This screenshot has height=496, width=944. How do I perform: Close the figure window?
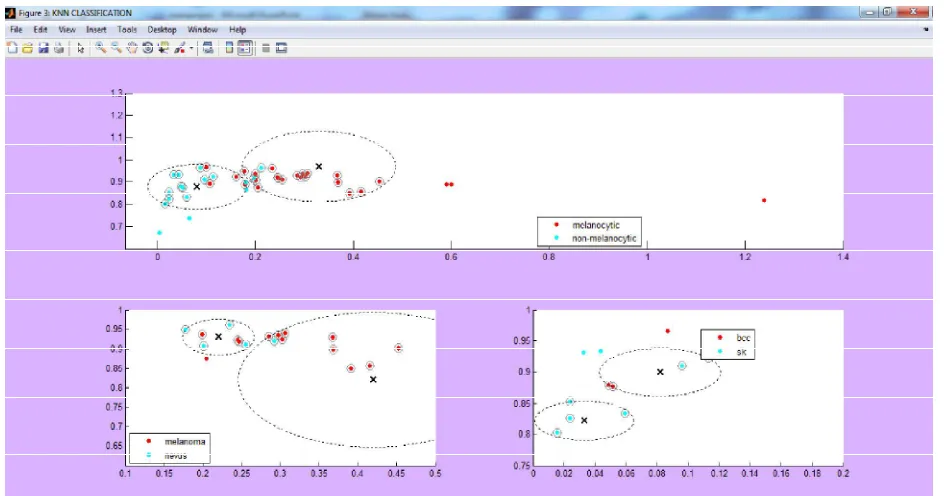tap(914, 11)
